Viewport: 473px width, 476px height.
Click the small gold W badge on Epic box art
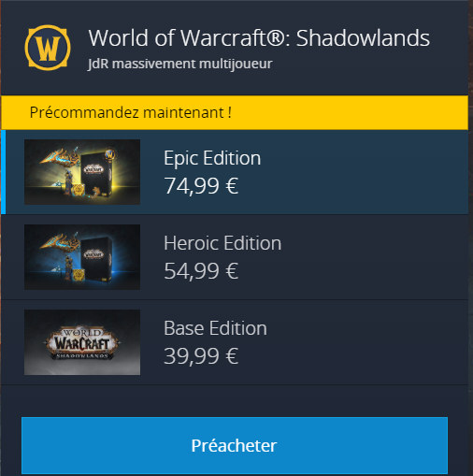(x=110, y=154)
